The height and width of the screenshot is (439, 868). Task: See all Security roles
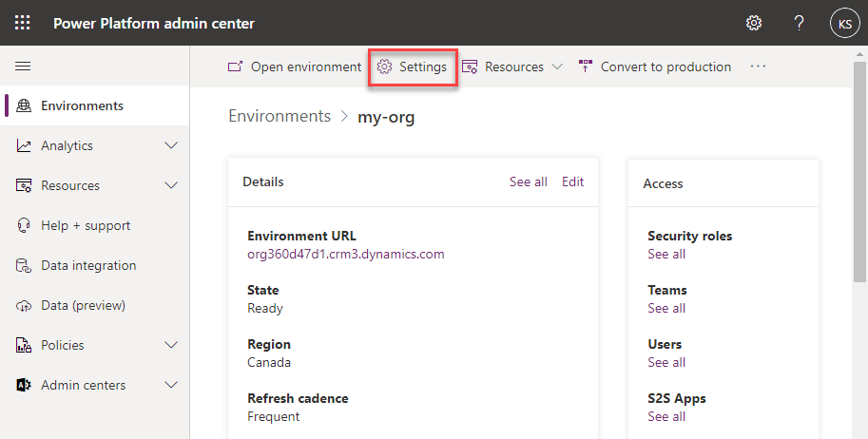[666, 254]
